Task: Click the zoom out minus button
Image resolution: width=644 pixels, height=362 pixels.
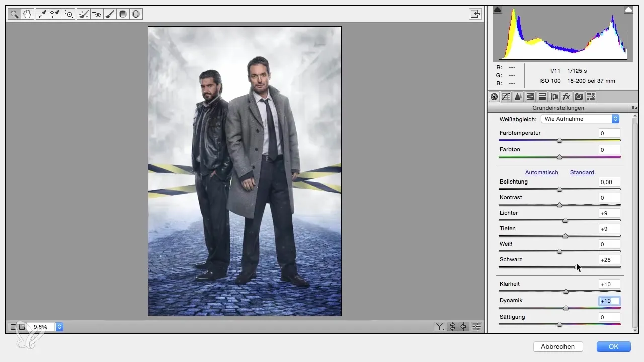Action: 13,327
